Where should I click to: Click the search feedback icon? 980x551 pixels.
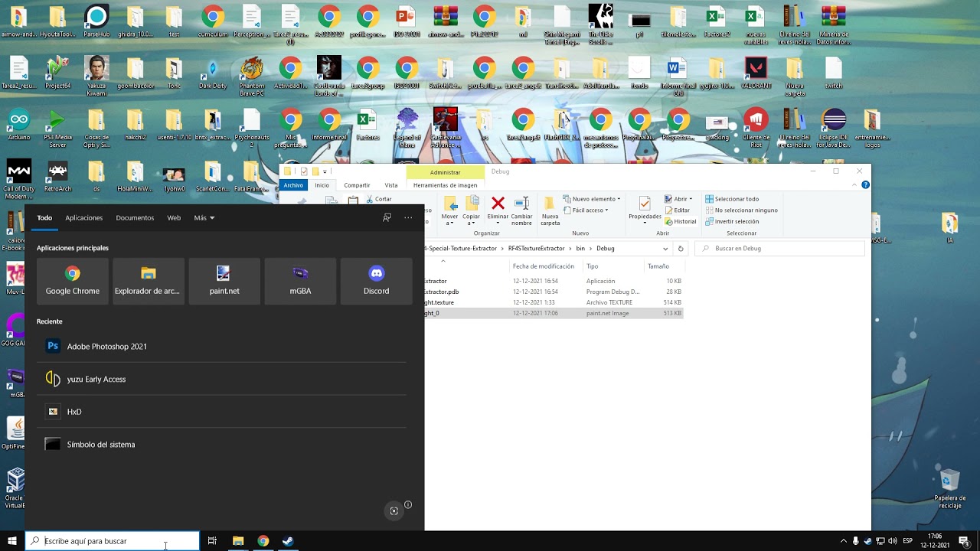click(387, 218)
